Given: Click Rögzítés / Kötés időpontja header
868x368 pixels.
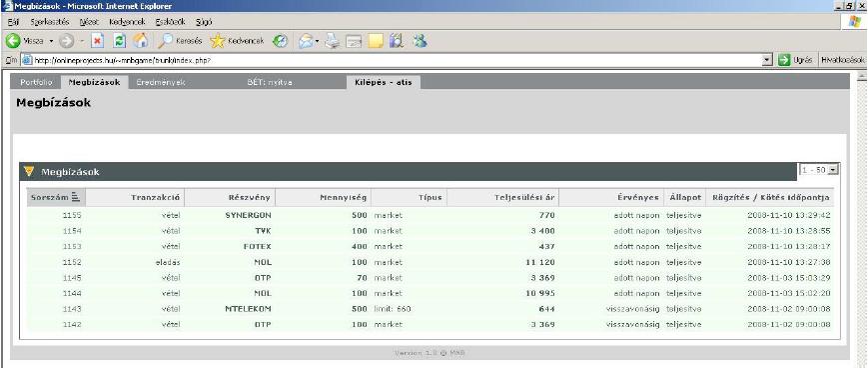Looking at the screenshot, I should (x=769, y=197).
